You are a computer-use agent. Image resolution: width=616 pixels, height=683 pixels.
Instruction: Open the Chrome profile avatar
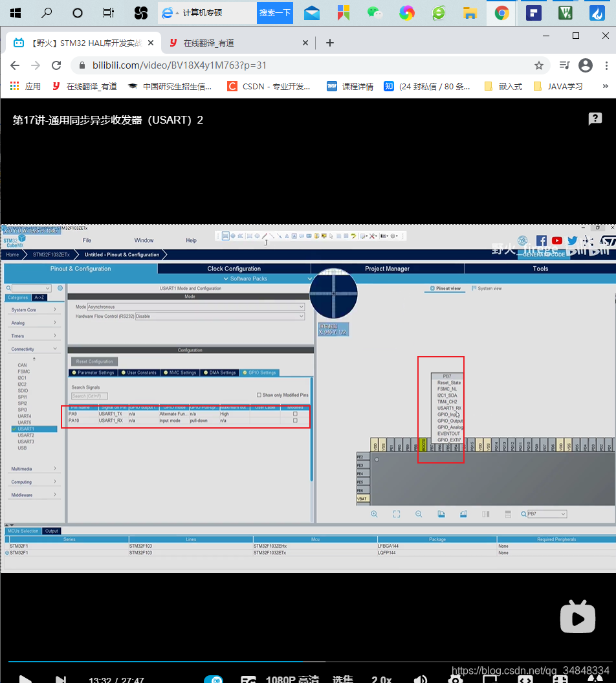586,65
